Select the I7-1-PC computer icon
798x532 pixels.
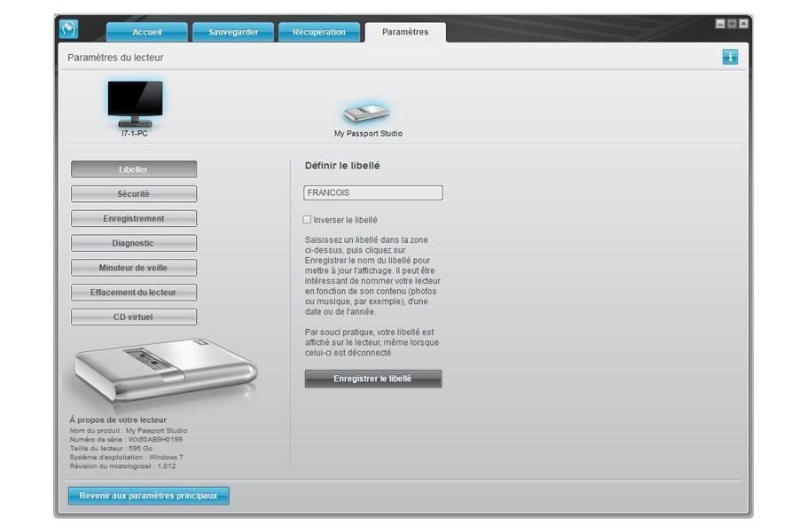coord(135,103)
